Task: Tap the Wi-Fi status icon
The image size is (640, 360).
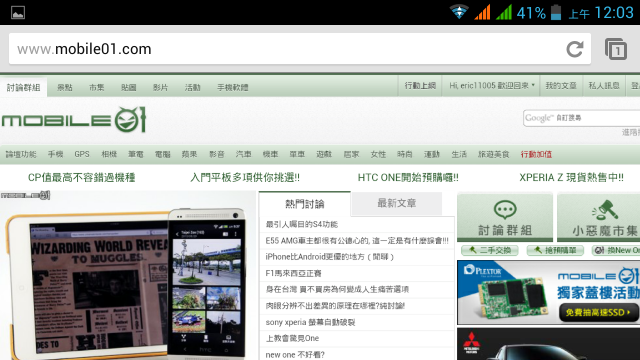Action: (459, 12)
